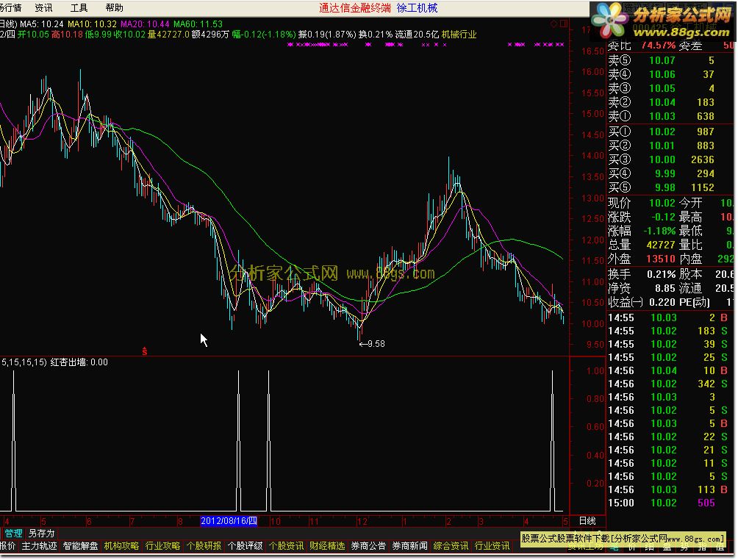Click the MA60: 11.53 label
The height and width of the screenshot is (560, 738).
click(x=198, y=24)
